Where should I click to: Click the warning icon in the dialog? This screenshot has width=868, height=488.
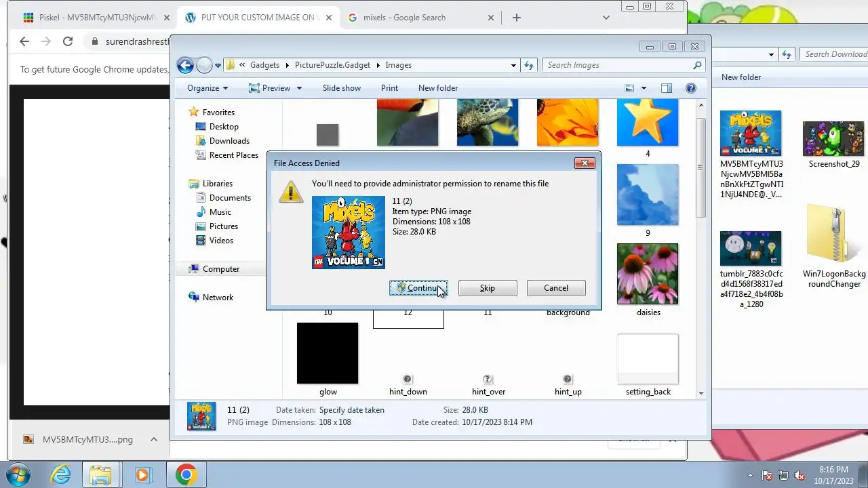[x=291, y=191]
